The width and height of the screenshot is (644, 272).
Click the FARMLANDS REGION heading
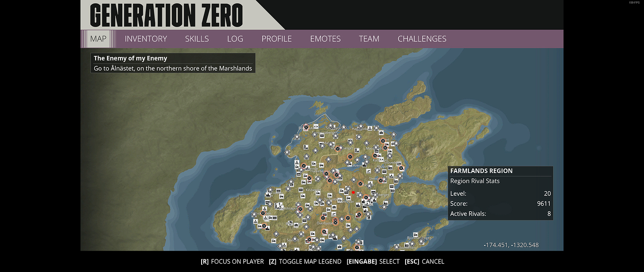pyautogui.click(x=481, y=171)
